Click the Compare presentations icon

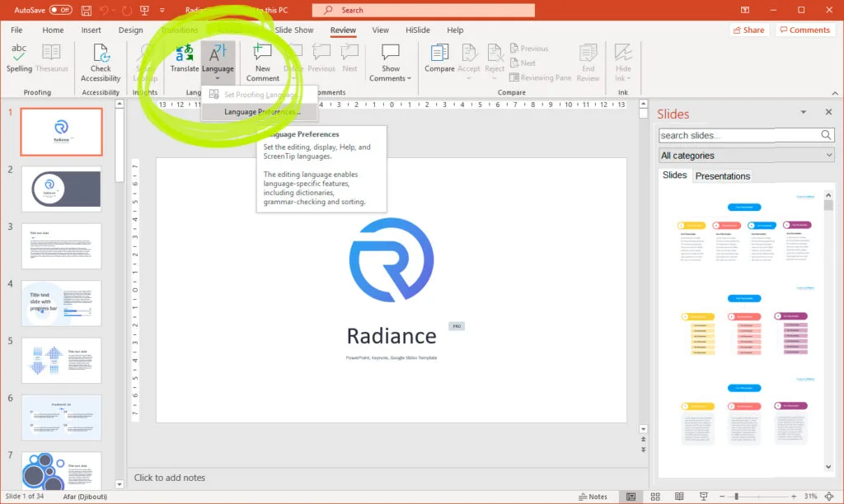click(x=439, y=53)
